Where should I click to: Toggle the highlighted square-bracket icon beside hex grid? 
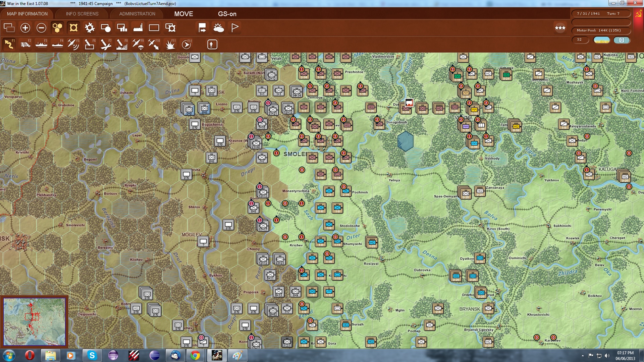point(73,27)
